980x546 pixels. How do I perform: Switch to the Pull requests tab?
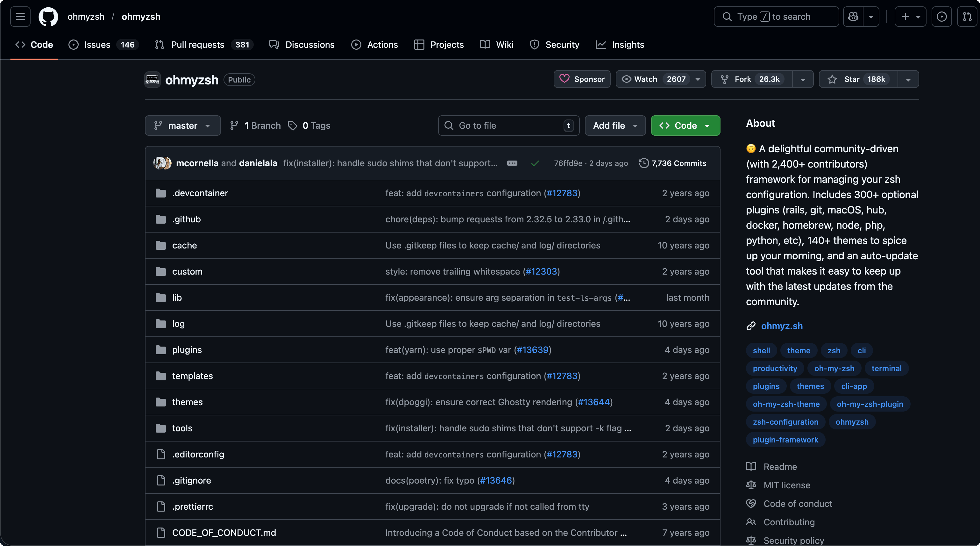coord(197,45)
